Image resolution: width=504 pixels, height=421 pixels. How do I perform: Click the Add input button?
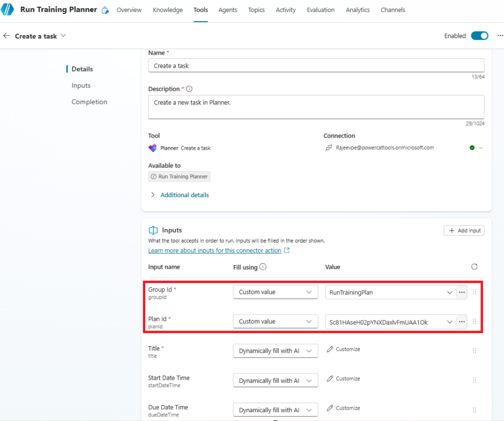[x=464, y=231]
